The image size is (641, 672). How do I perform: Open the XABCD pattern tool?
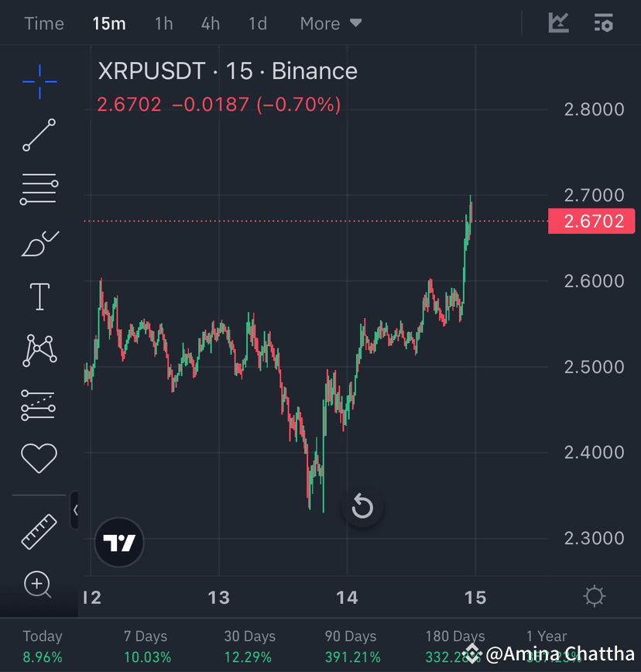point(39,350)
